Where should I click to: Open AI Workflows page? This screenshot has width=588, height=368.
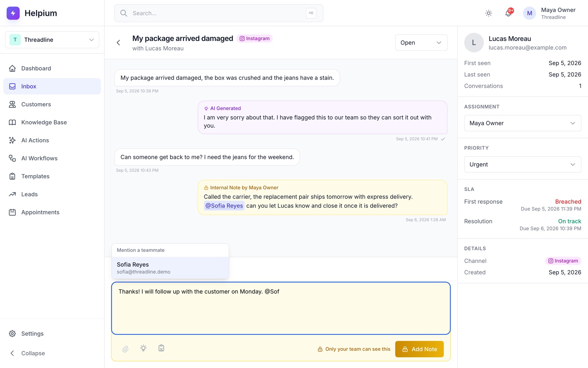tap(52, 159)
